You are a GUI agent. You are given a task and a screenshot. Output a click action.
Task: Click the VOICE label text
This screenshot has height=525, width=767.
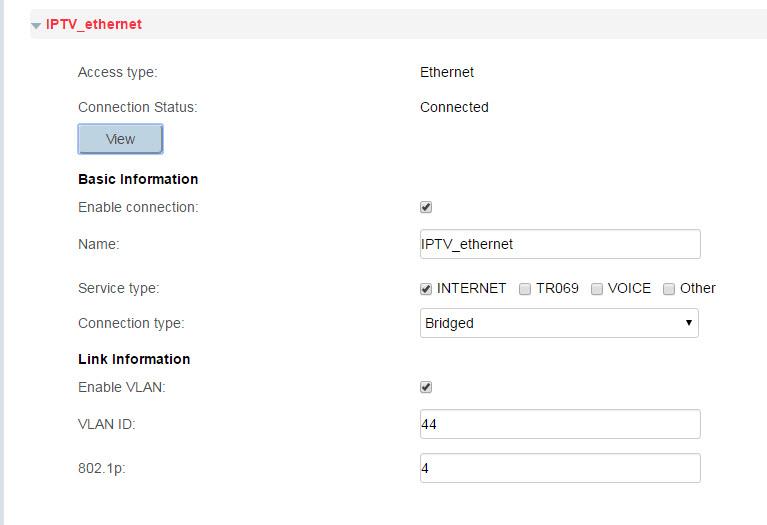[629, 288]
